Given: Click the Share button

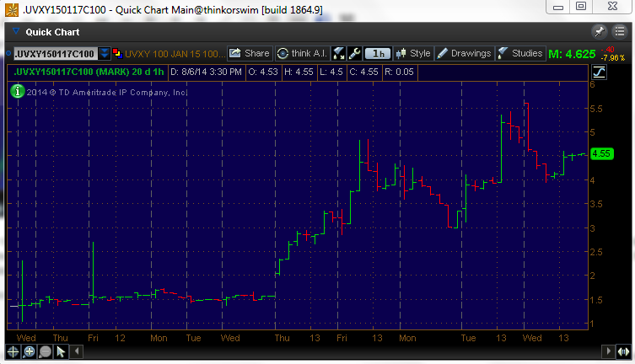Looking at the screenshot, I should coord(250,53).
